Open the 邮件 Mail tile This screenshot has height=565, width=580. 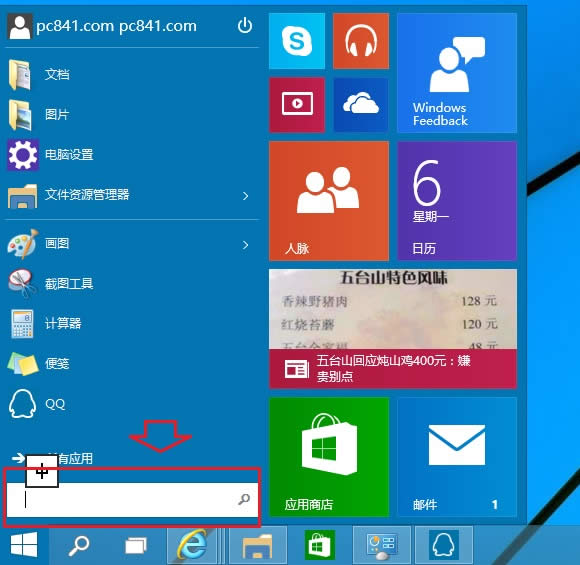click(x=457, y=457)
